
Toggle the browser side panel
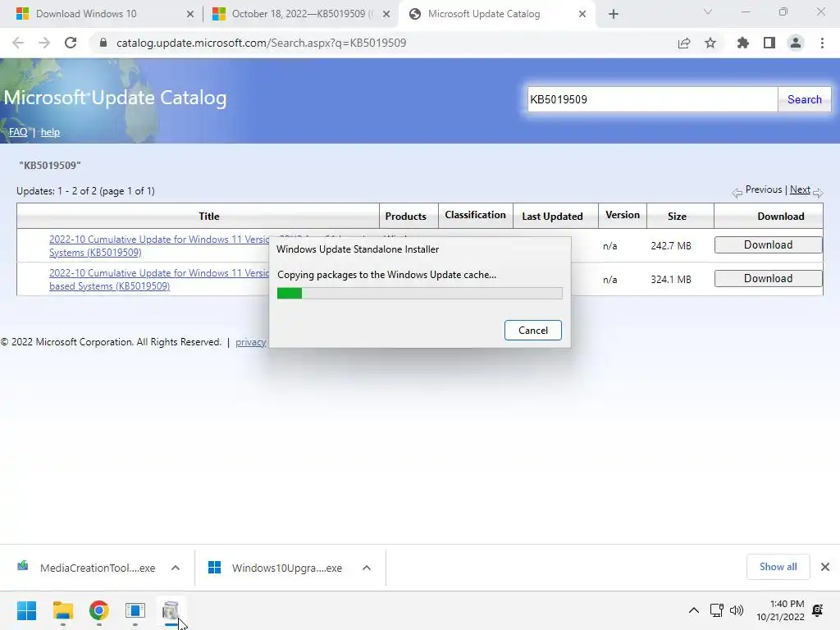pyautogui.click(x=769, y=43)
